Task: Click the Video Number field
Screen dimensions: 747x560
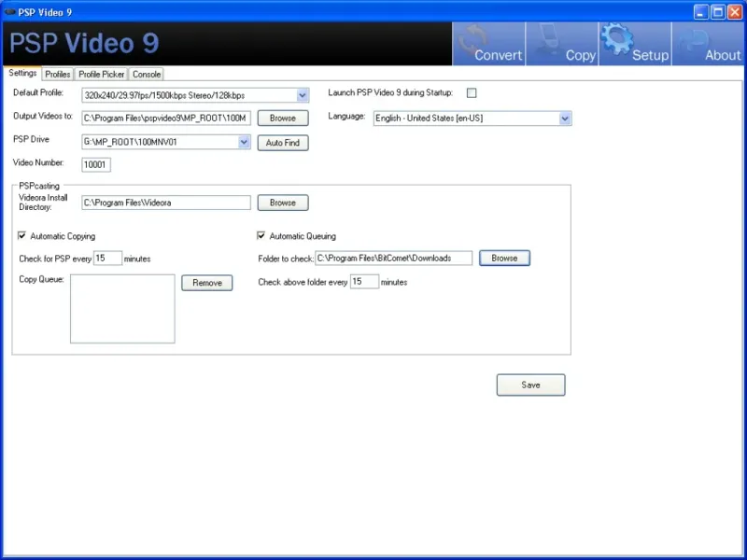Action: [x=96, y=165]
